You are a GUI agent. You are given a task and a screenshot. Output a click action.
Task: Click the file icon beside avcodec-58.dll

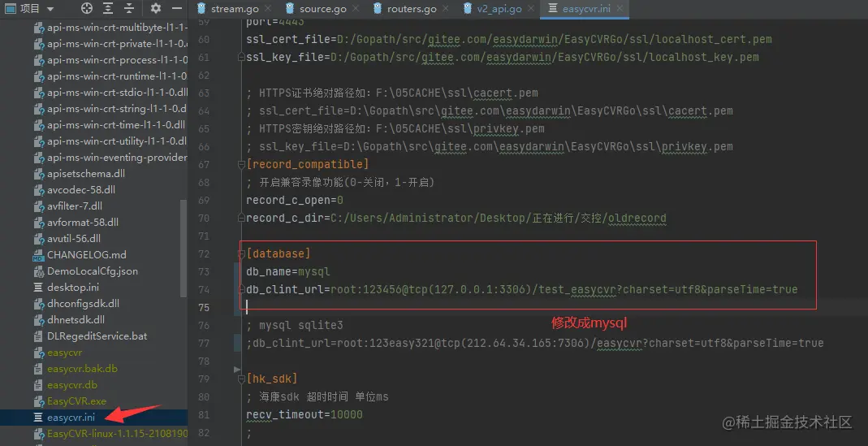coord(38,190)
